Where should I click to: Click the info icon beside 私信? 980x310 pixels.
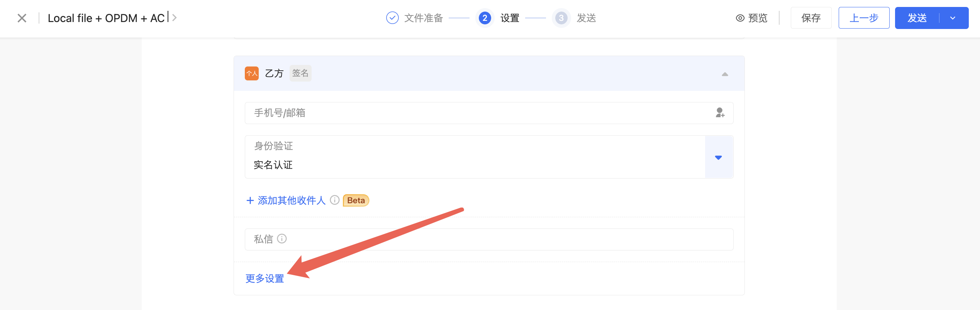pyautogui.click(x=282, y=238)
